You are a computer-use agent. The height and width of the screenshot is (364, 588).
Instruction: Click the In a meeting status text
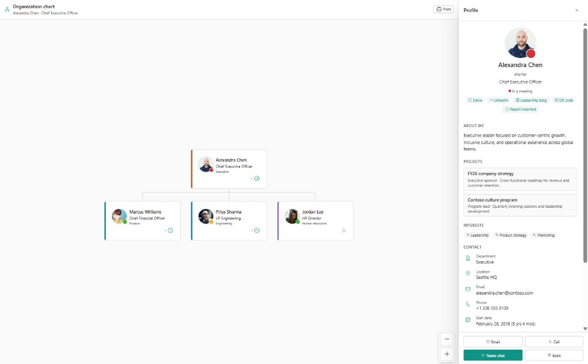pyautogui.click(x=522, y=91)
